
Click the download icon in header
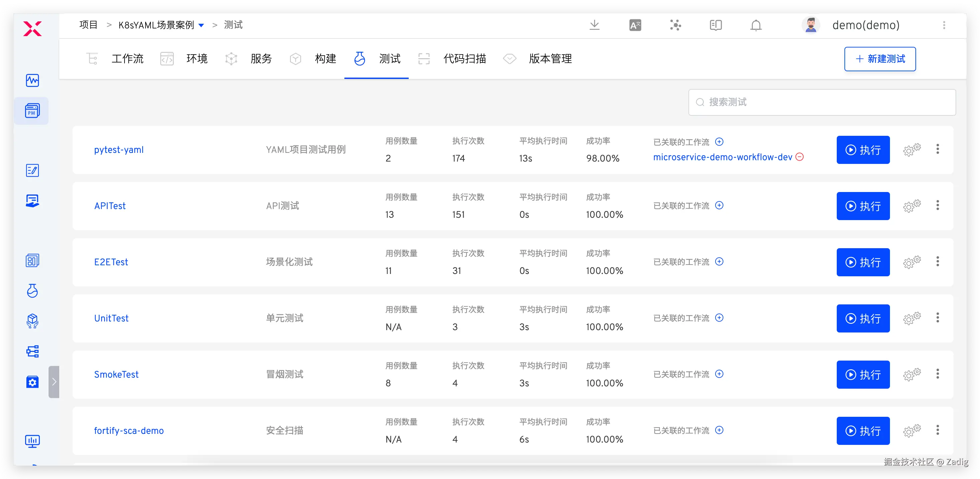(x=594, y=25)
